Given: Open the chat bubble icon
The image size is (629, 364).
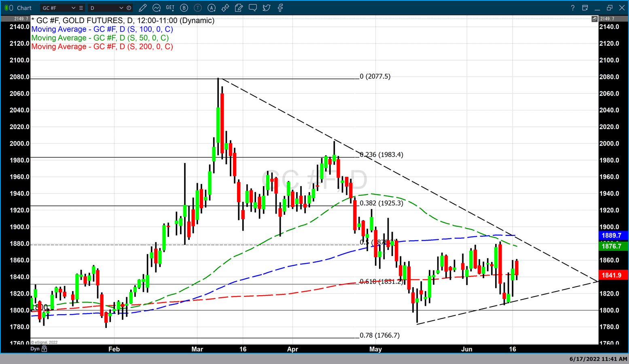Looking at the screenshot, I should pos(253,8).
